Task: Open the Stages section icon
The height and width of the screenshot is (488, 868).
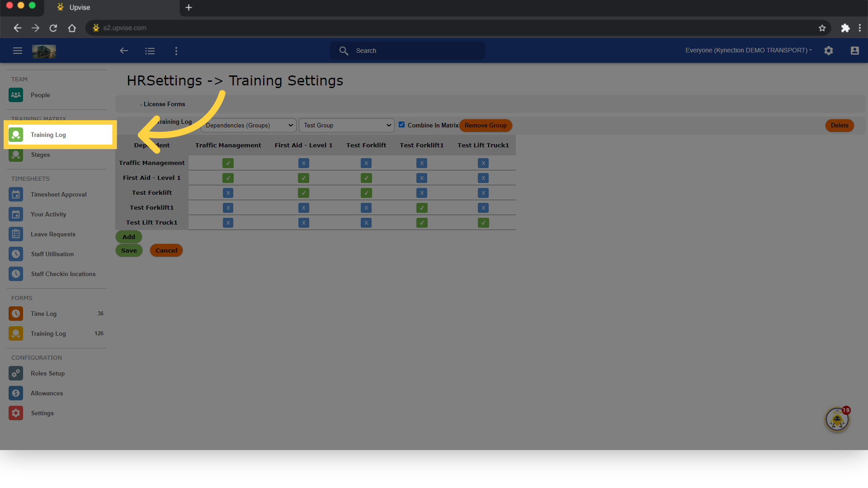Action: 16,155
